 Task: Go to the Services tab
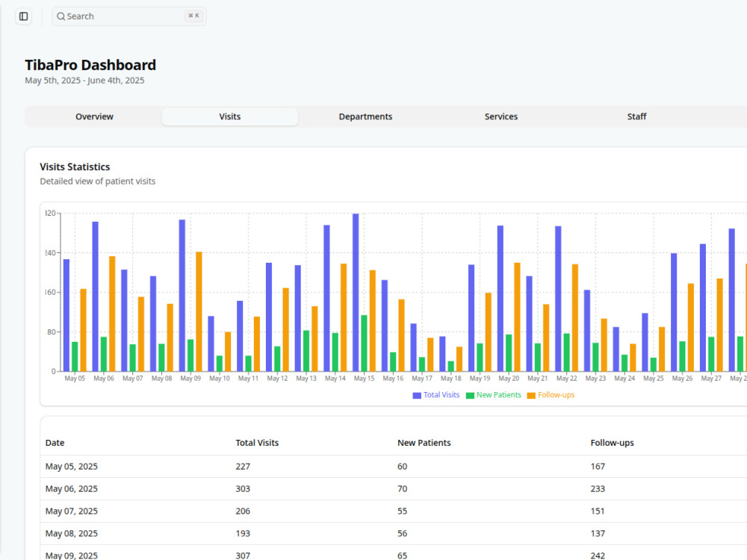(501, 116)
